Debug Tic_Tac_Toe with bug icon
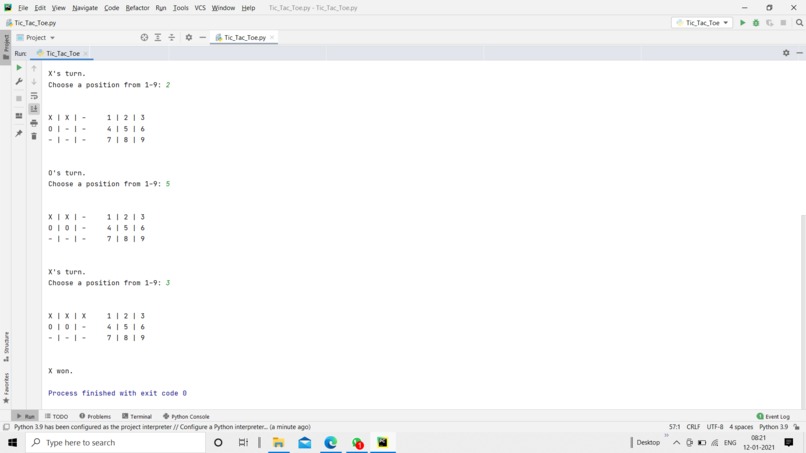Viewport: 806px width, 453px height. click(x=756, y=23)
